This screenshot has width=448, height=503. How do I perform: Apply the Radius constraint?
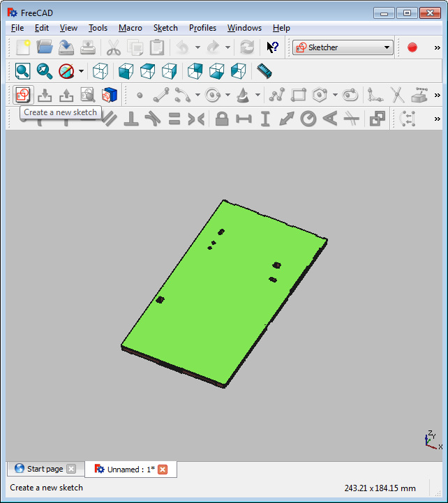pos(308,119)
